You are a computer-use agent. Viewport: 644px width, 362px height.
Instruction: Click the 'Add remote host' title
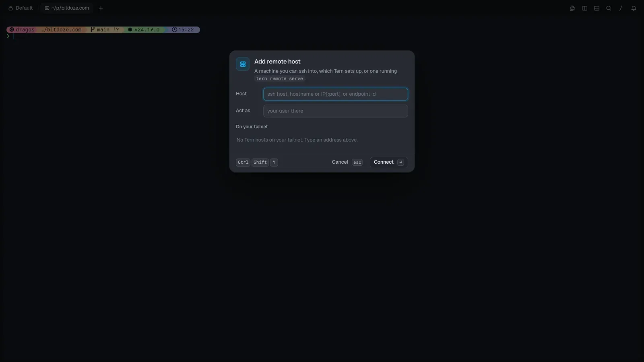[277, 62]
